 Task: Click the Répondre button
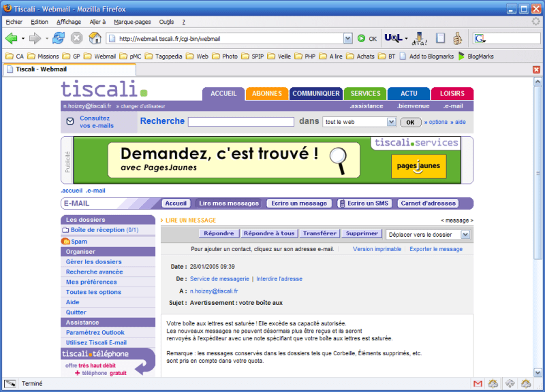point(219,233)
